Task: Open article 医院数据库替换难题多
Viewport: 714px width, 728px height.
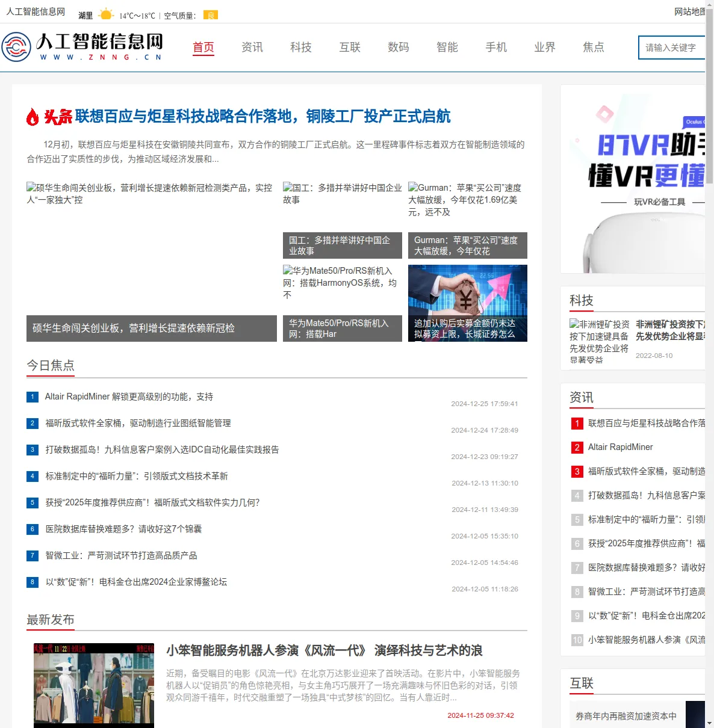Action: (x=123, y=529)
